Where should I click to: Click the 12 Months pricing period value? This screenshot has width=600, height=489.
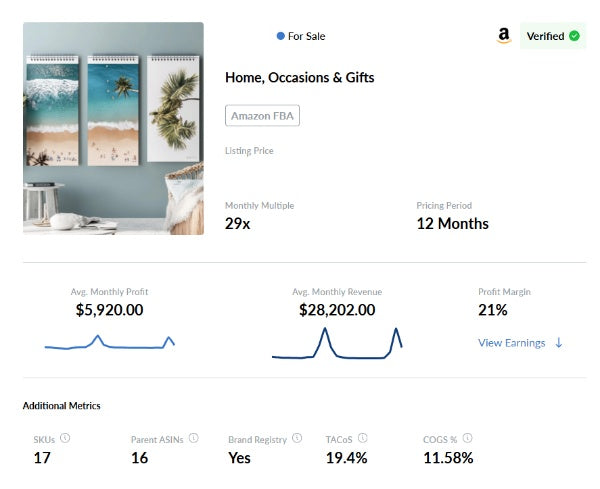[x=452, y=224]
